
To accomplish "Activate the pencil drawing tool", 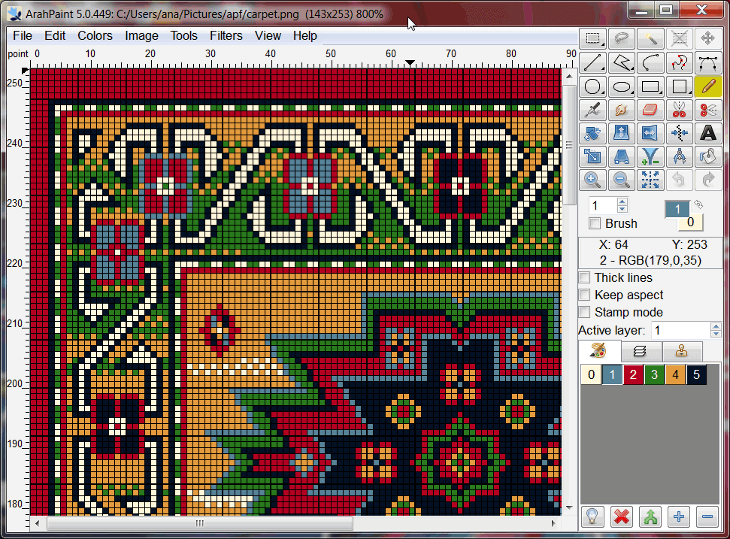I will [x=708, y=87].
